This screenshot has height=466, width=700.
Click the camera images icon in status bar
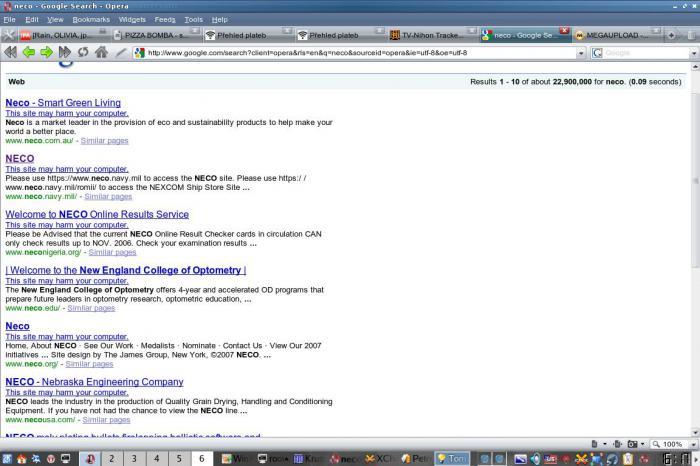click(632, 444)
